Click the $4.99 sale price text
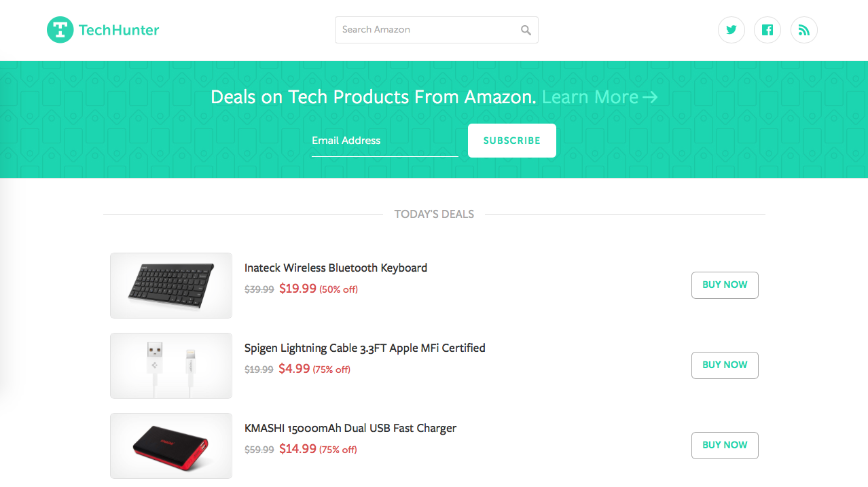 pyautogui.click(x=295, y=369)
